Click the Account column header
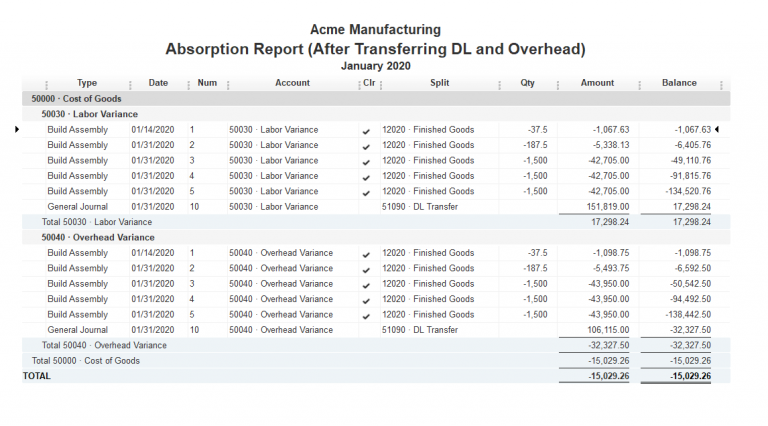 (x=292, y=83)
